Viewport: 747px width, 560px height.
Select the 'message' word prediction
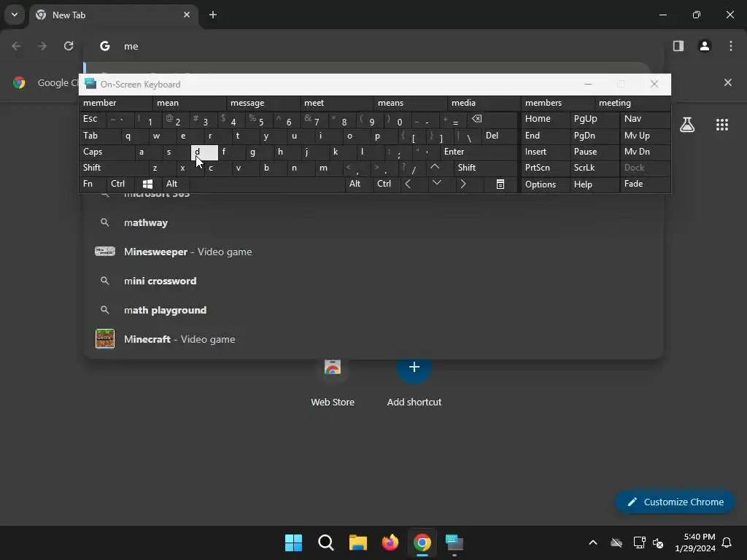click(x=263, y=103)
